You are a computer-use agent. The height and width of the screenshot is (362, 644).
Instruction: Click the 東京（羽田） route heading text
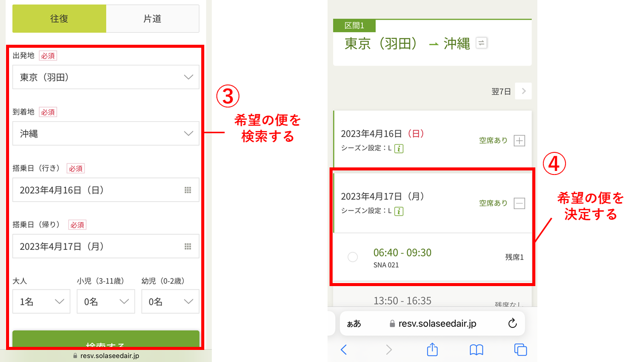pyautogui.click(x=382, y=44)
